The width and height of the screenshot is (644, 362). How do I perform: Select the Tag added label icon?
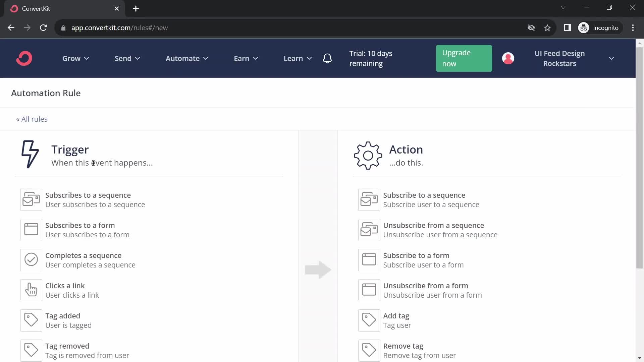[31, 320]
